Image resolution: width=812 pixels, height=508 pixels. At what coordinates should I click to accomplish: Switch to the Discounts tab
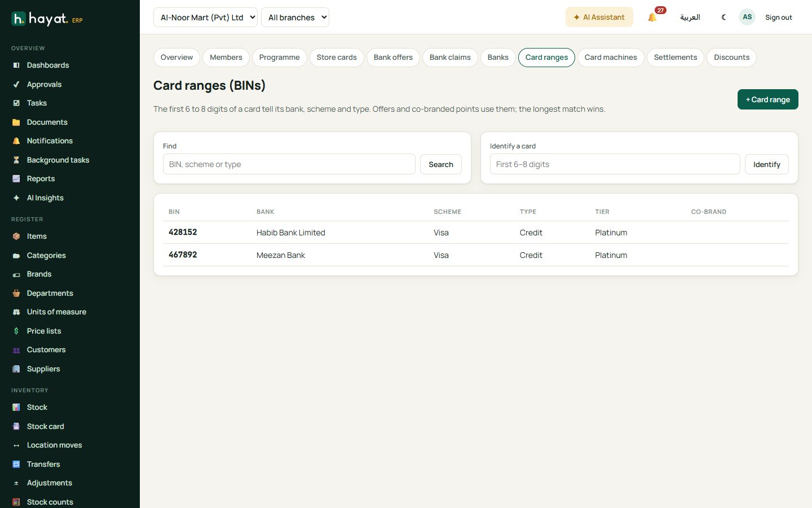(731, 58)
